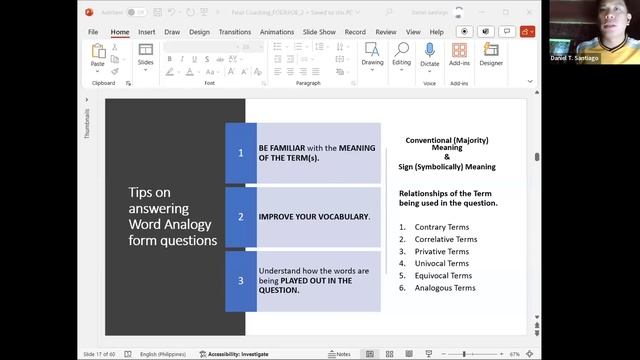Click the Paste clipboard icon
Viewport: 640px width, 360px height.
click(98, 51)
